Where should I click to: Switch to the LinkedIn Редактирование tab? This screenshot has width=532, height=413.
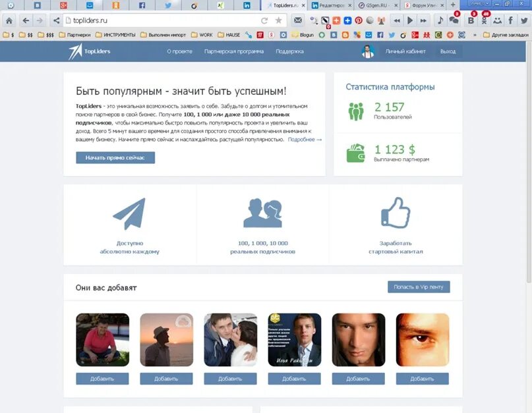pos(332,5)
